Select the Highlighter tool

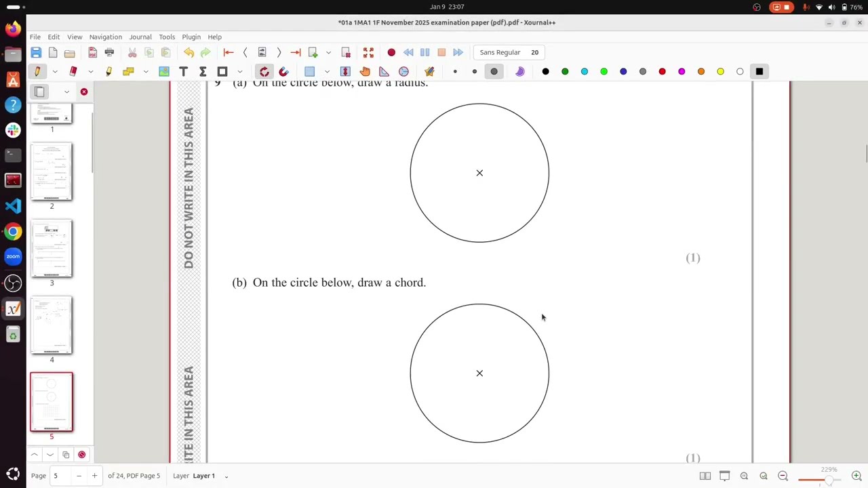(108, 71)
